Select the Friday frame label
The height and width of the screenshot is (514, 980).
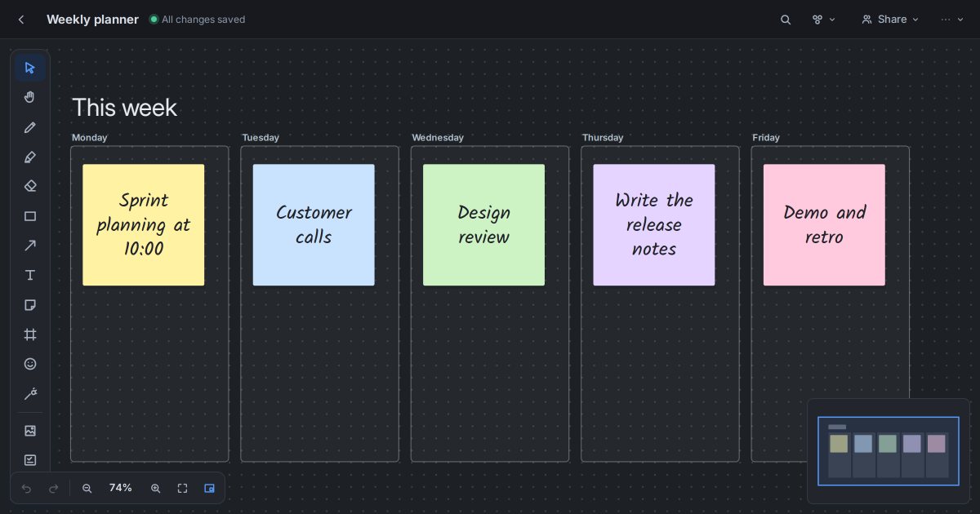[766, 138]
